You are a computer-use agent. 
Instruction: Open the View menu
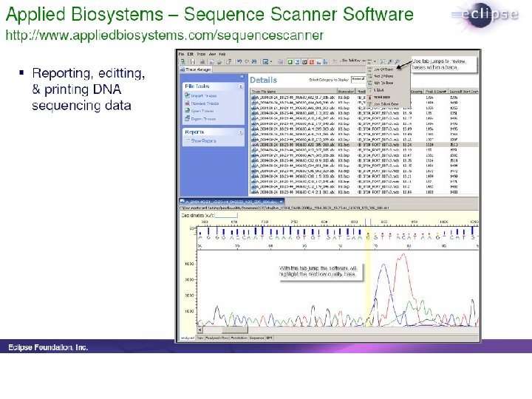(212, 54)
